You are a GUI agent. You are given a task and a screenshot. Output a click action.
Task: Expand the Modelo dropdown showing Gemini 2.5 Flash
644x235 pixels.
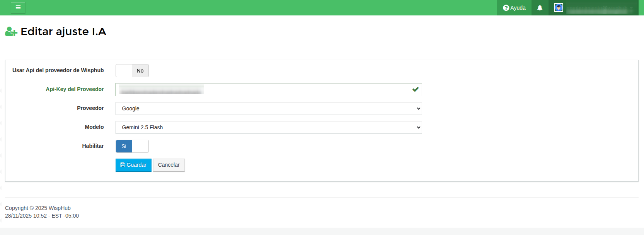coord(269,127)
